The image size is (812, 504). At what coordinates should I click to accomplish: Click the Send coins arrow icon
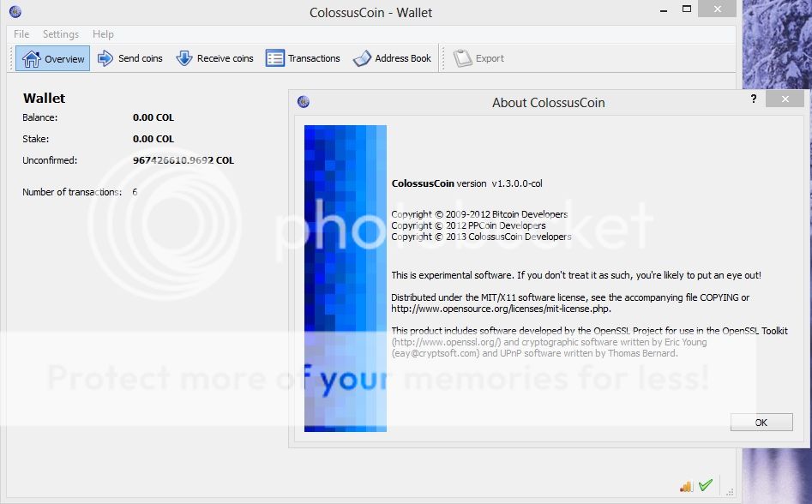pos(105,58)
